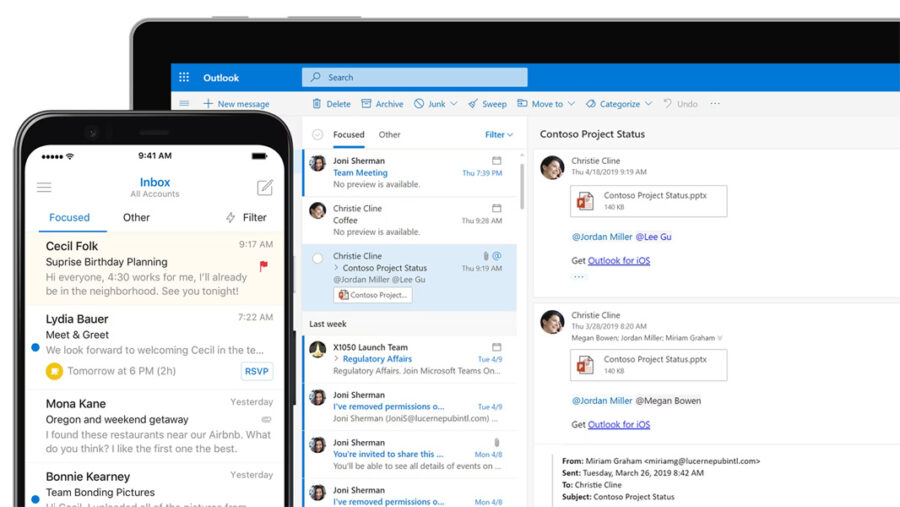Click PowerPoint file icon in first message attachment
Screen dimensions: 900x507
pyautogui.click(x=585, y=201)
